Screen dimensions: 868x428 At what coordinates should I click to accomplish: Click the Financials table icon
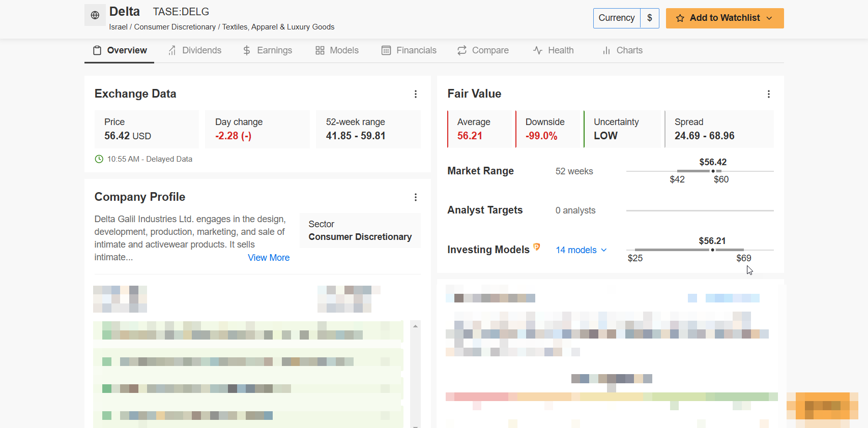pyautogui.click(x=386, y=50)
